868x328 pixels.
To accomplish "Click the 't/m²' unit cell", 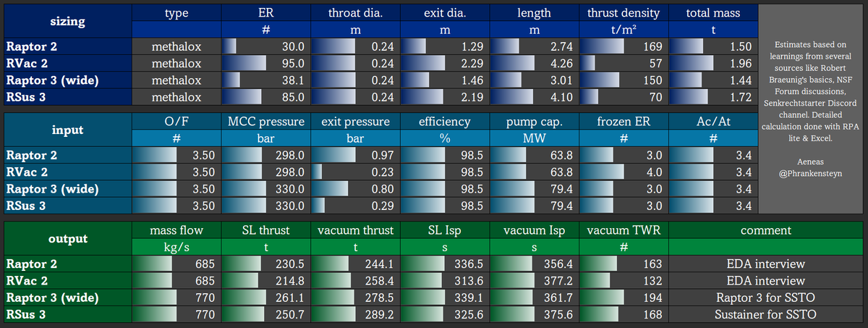I will [624, 30].
